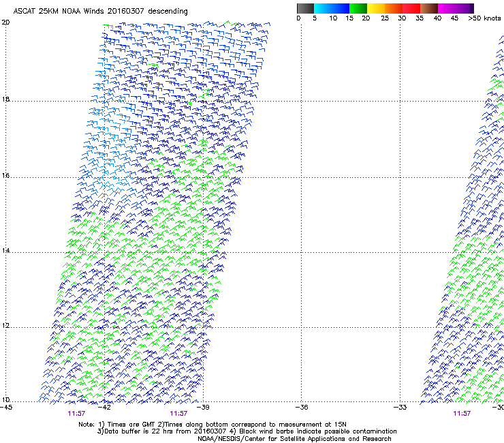
Task: Click the 11:57 time between -45 and -42
Action: [76, 414]
